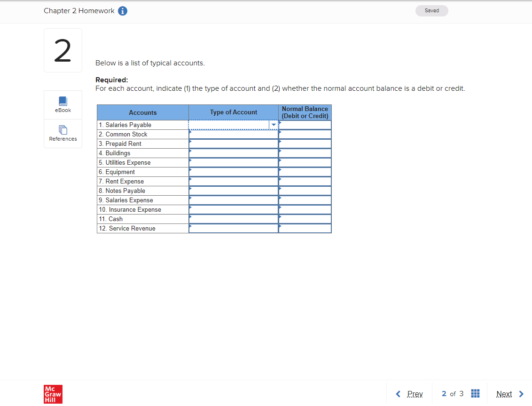The width and height of the screenshot is (532, 406).
Task: Select Type of Account cell for Prepaid Rent
Action: pos(234,143)
